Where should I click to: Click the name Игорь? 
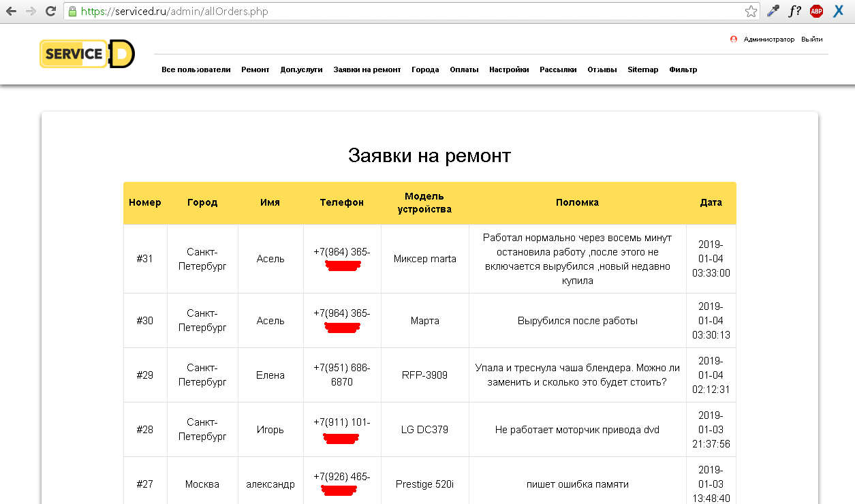pyautogui.click(x=270, y=430)
